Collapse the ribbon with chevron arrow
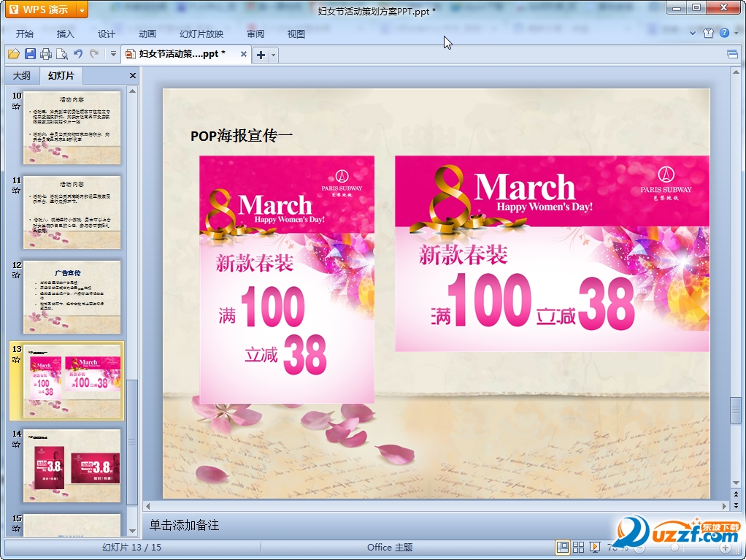 (x=693, y=34)
